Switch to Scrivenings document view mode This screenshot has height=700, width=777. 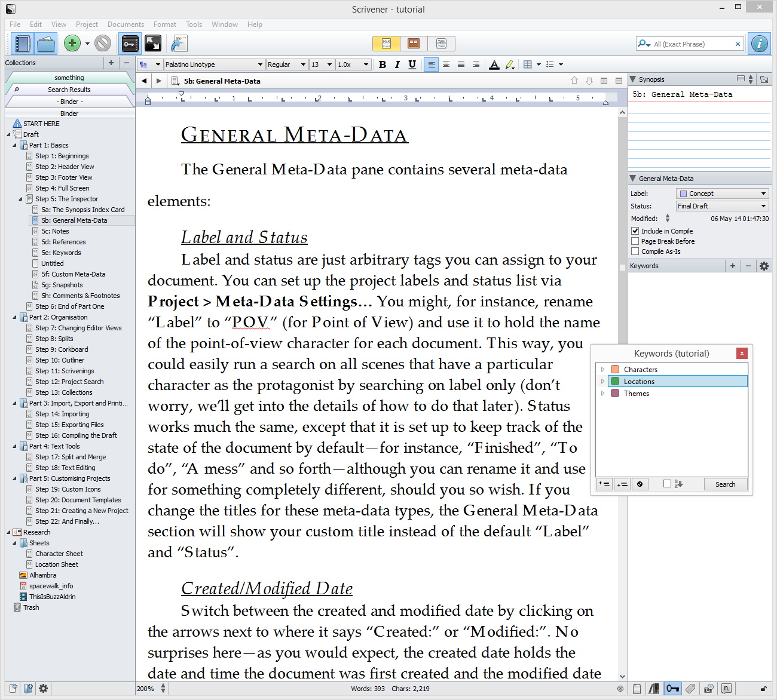pyautogui.click(x=386, y=44)
